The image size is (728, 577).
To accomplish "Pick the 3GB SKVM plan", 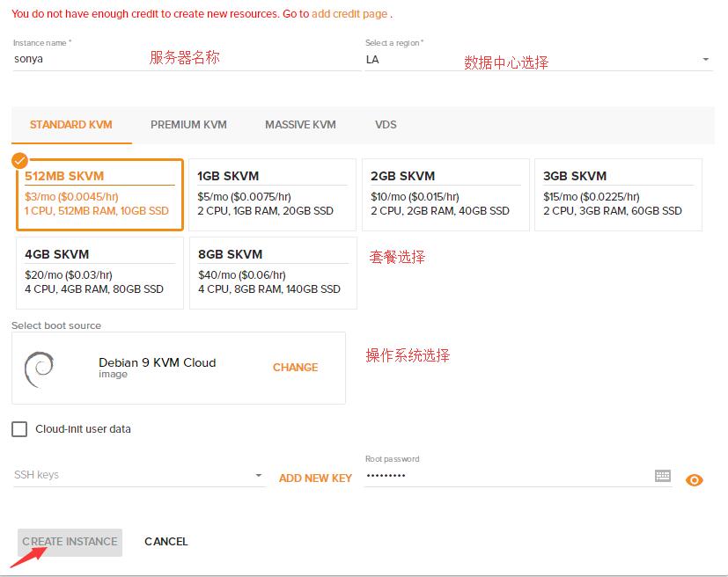I will tap(618, 194).
